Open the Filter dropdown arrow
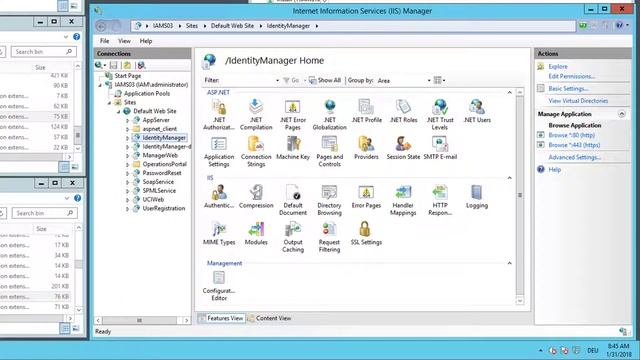This screenshot has height=360, width=640. [277, 80]
